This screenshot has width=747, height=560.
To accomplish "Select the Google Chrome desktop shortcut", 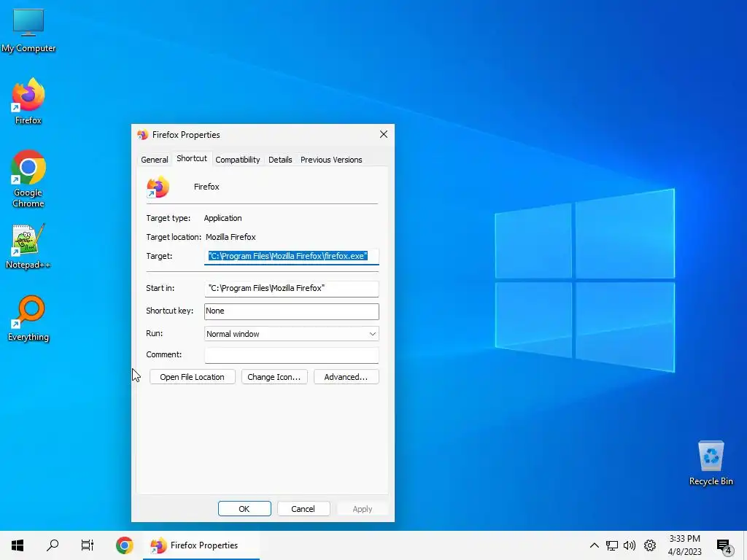I will point(28,179).
